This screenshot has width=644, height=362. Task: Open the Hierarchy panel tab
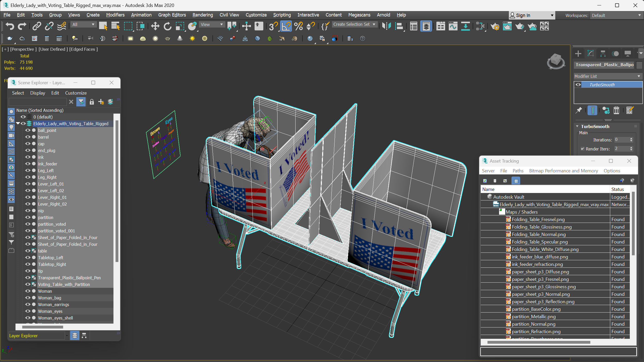603,54
